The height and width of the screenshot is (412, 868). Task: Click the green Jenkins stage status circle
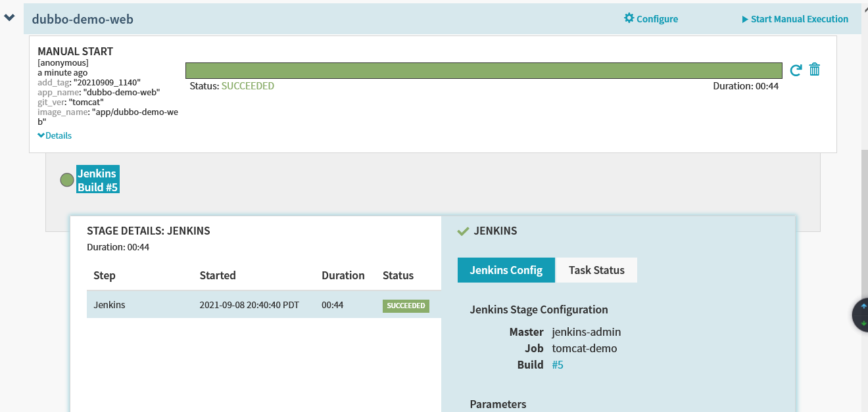(67, 180)
